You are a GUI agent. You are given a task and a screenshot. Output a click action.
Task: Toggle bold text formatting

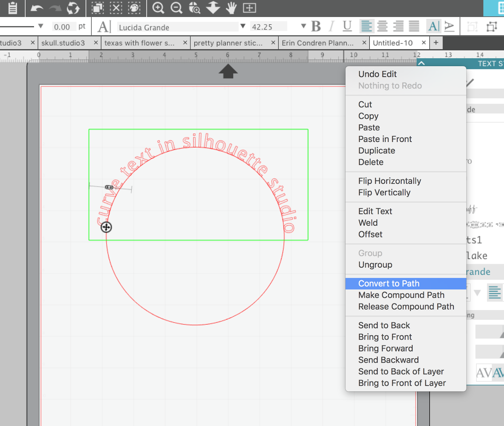[x=315, y=27]
